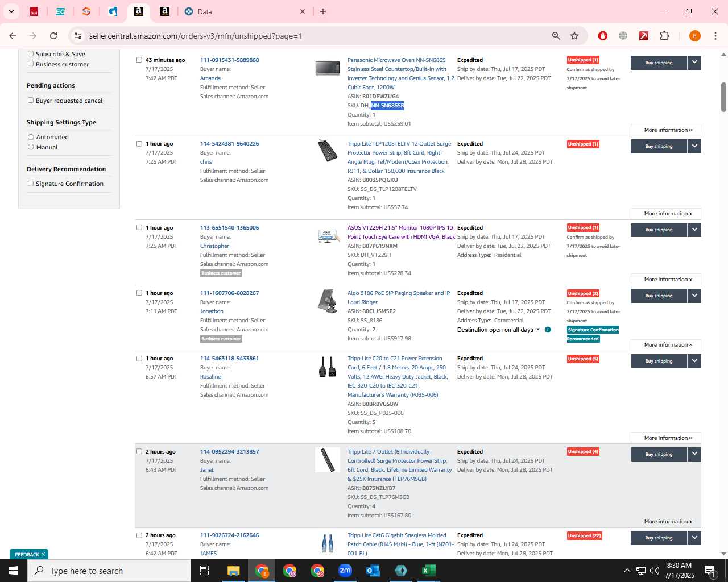Open the Panasonic microwave product thumbnail

coord(328,68)
